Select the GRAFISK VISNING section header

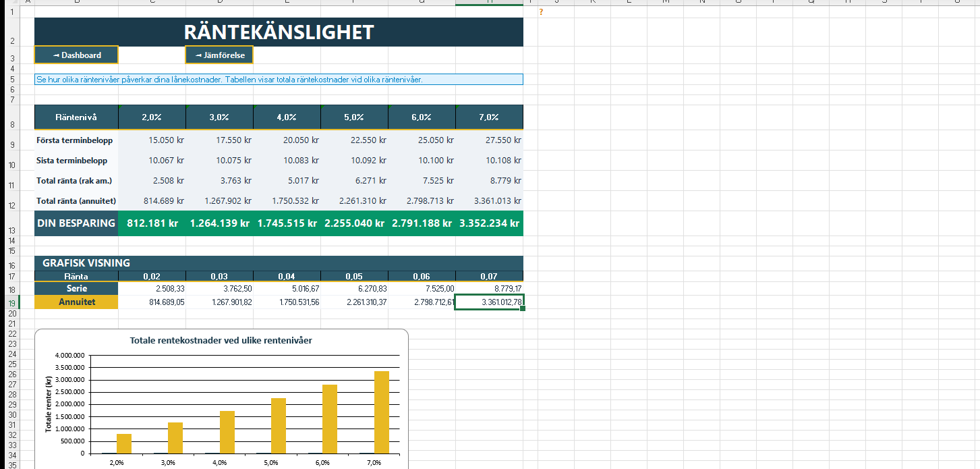coord(86,263)
